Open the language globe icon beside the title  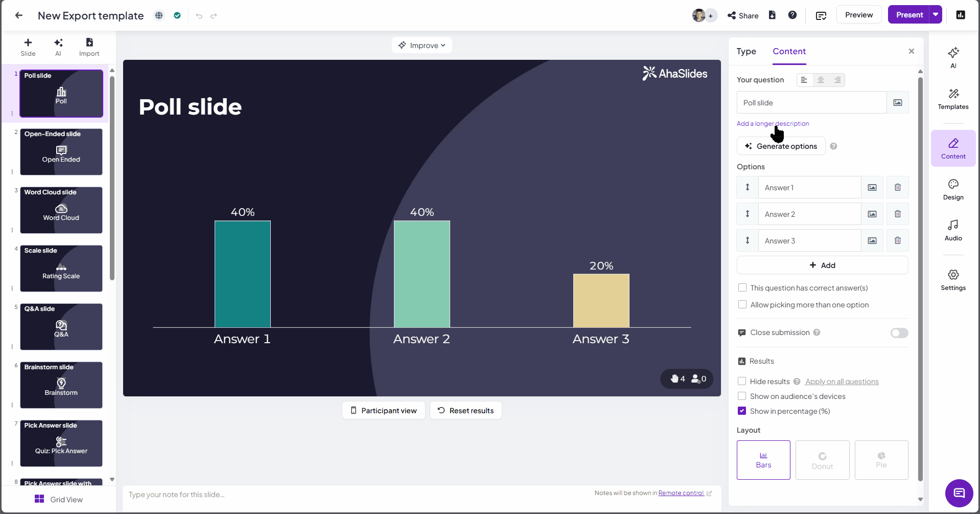tap(159, 15)
